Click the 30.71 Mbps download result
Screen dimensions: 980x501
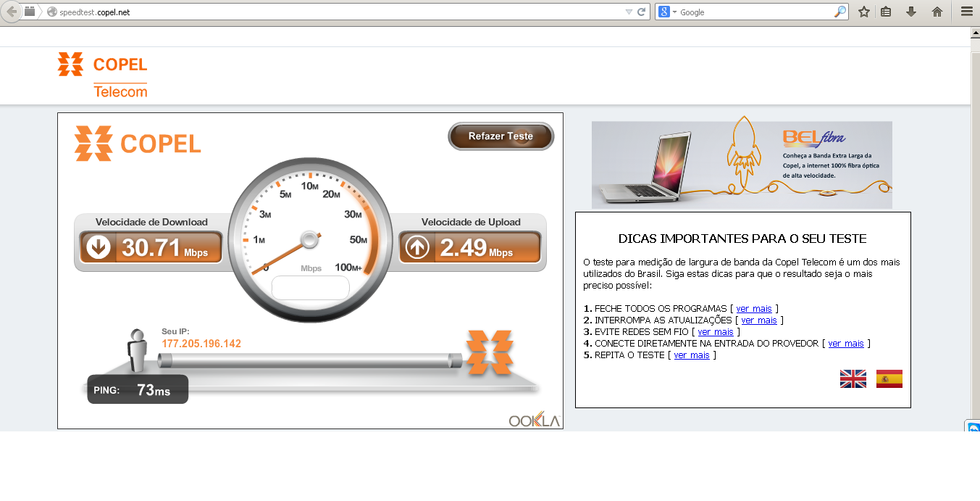[x=164, y=248]
